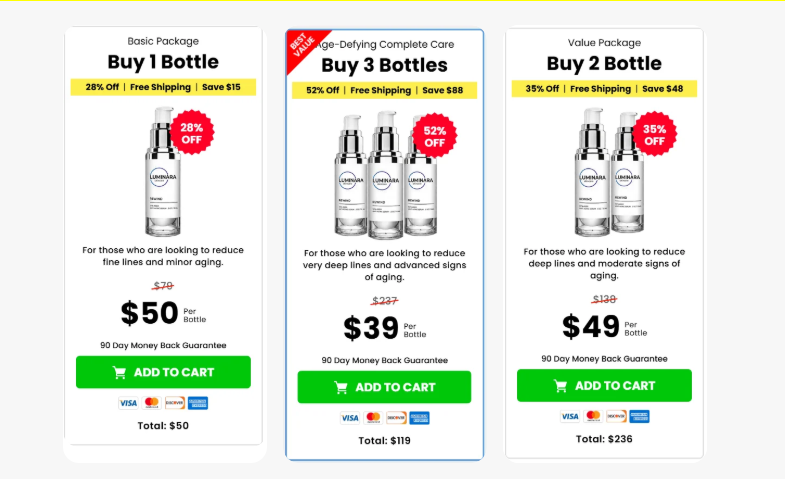
Task: Add the 2 bottle package to cart
Action: pos(604,385)
